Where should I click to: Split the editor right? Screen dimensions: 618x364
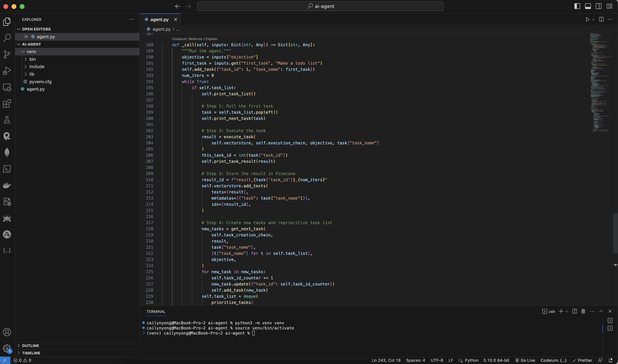pyautogui.click(x=601, y=19)
